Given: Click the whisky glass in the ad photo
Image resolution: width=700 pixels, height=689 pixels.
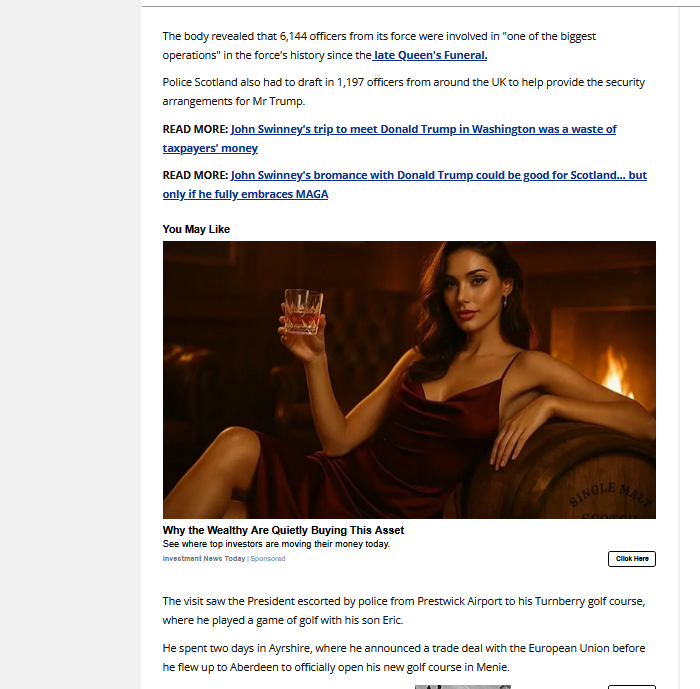Looking at the screenshot, I should (303, 311).
